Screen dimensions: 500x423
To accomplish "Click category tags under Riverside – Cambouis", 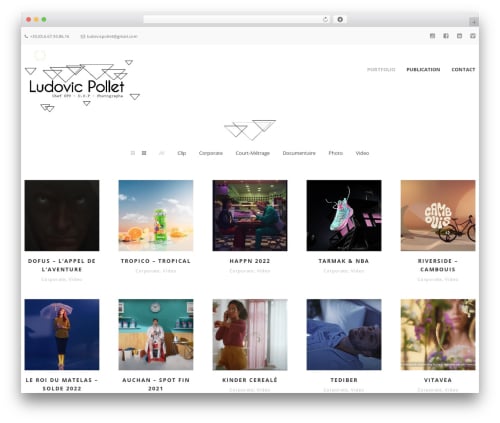I will click(438, 279).
